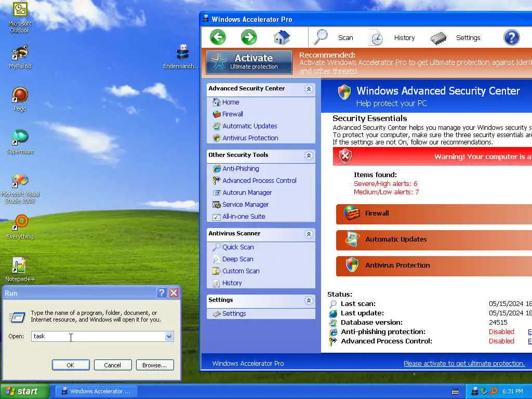Collapse the Other Security Tools panel
Screen dimensions: 532x399
pos(309,155)
